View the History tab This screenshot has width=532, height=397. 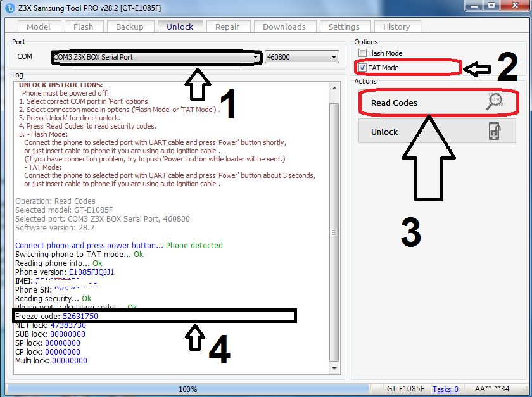point(396,27)
